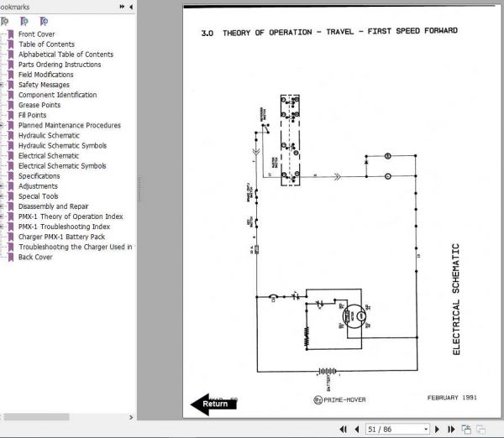Open Hydraulic Schematic bookmark
The image size is (504, 438).
pyautogui.click(x=49, y=135)
